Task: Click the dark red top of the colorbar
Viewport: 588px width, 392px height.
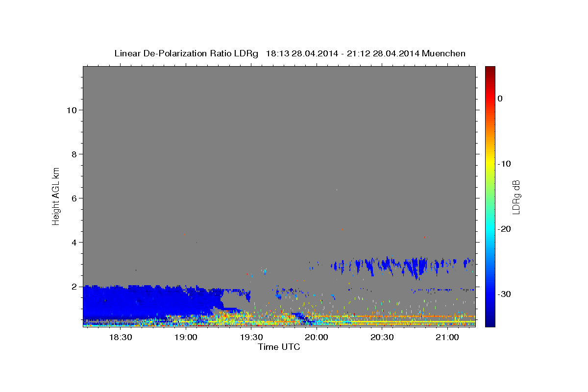Action: point(490,71)
